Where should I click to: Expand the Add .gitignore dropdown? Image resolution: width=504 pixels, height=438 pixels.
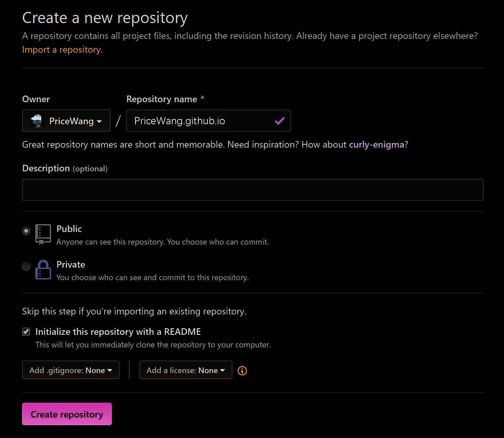click(x=71, y=370)
